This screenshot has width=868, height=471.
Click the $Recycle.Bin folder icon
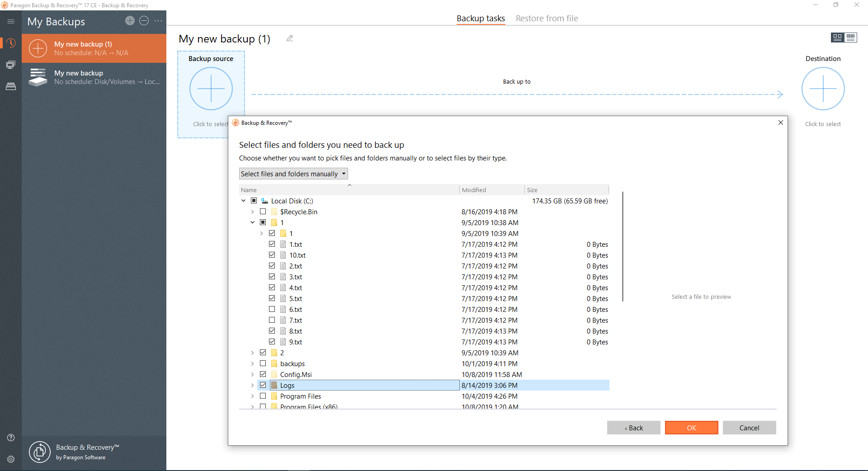[x=274, y=212]
